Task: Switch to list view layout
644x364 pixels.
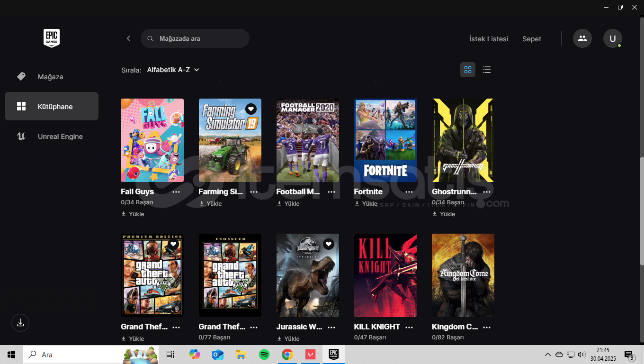Action: 486,70
